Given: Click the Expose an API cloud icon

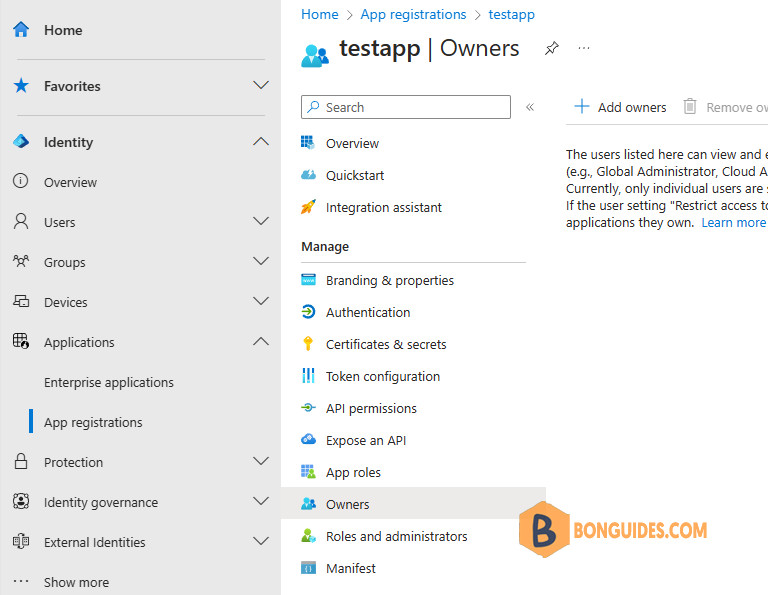Looking at the screenshot, I should [308, 439].
